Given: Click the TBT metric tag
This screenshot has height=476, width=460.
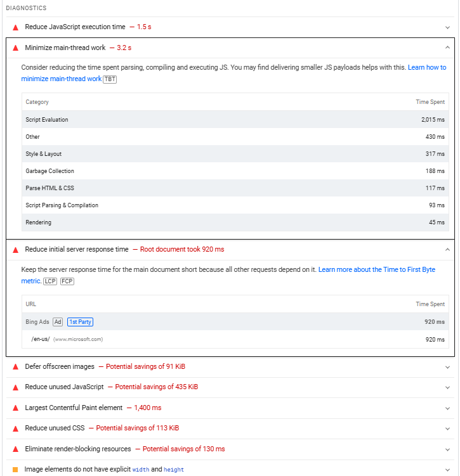Looking at the screenshot, I should (x=110, y=79).
